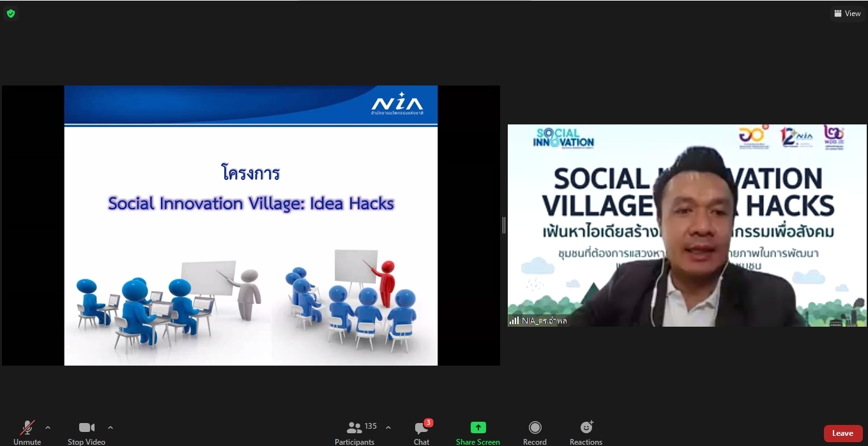
Task: Open video options arrow beside Stop Video
Action: [x=110, y=427]
